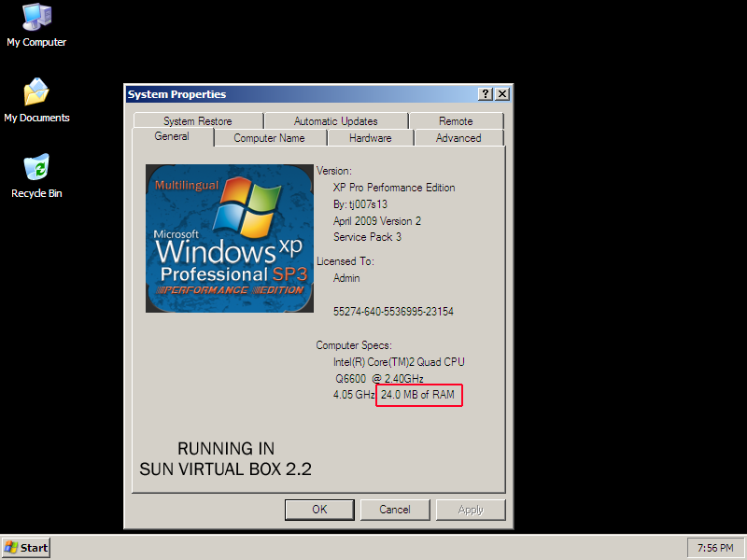Click the 'Service Pack 3' text
The image size is (747, 560).
click(x=367, y=237)
